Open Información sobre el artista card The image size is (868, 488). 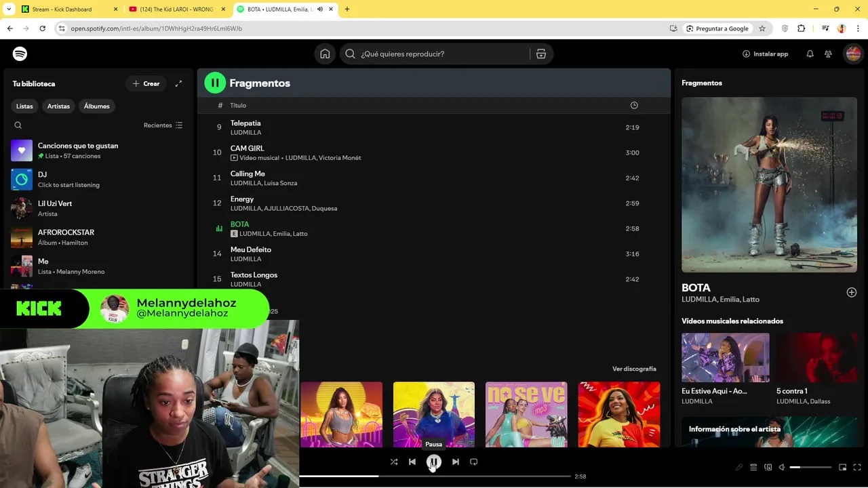(x=769, y=432)
